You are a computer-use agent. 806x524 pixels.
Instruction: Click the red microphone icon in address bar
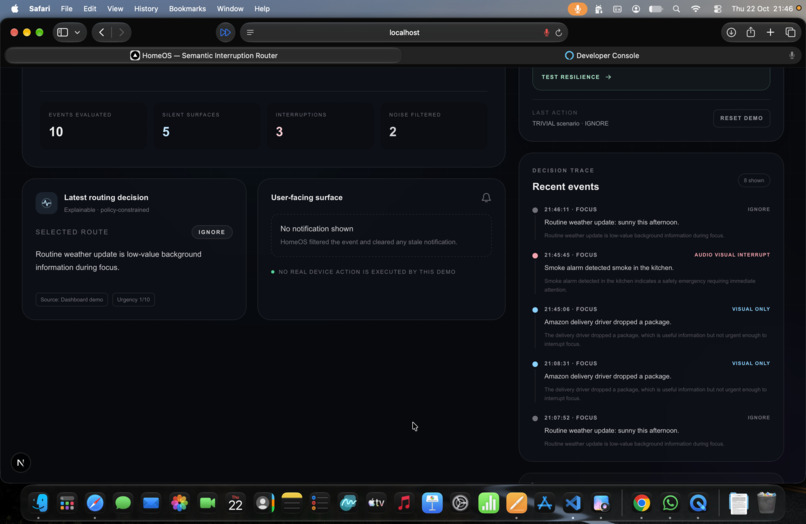(x=546, y=32)
